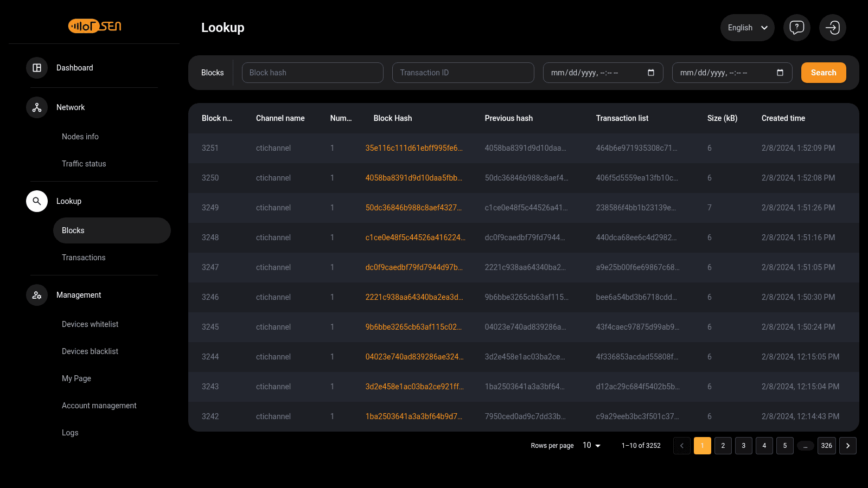This screenshot has height=488, width=868.
Task: Open Devices blacklist page
Action: [x=90, y=351]
